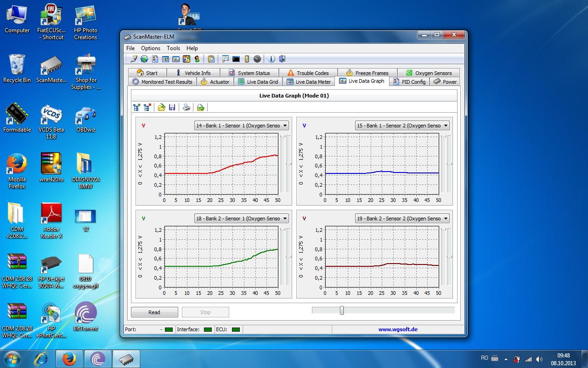Click the save floppy disk icon in graph toolbar

click(172, 107)
